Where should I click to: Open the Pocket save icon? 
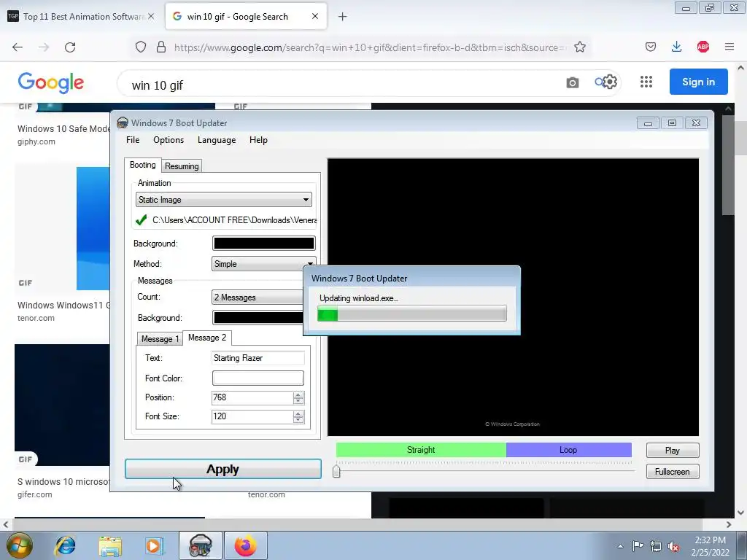650,47
